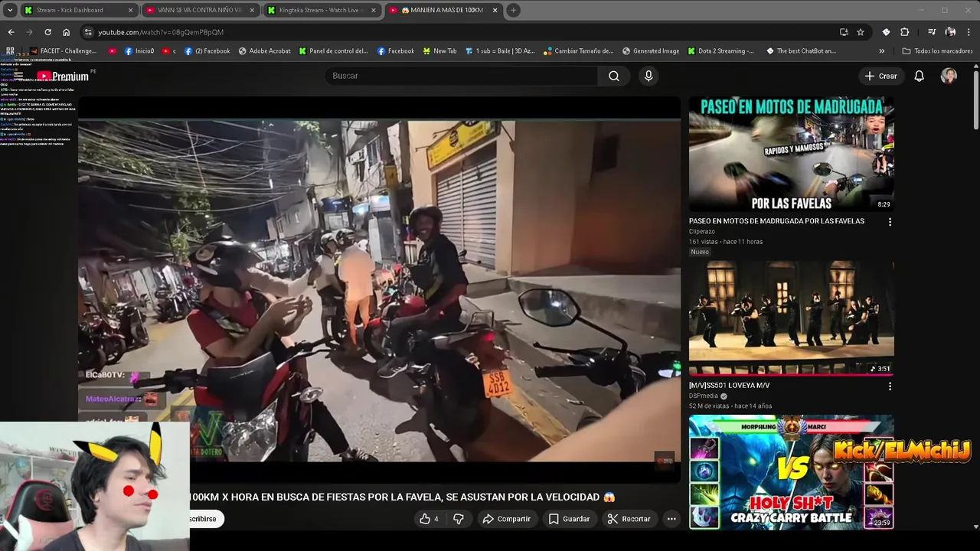
Task: Switch to Kingteka Stream tab
Action: point(322,10)
